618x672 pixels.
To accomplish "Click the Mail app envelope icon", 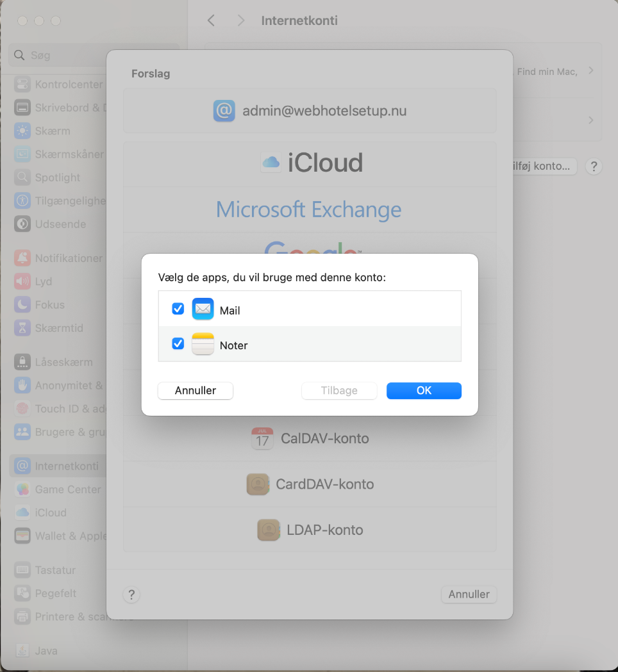I will 203,309.
